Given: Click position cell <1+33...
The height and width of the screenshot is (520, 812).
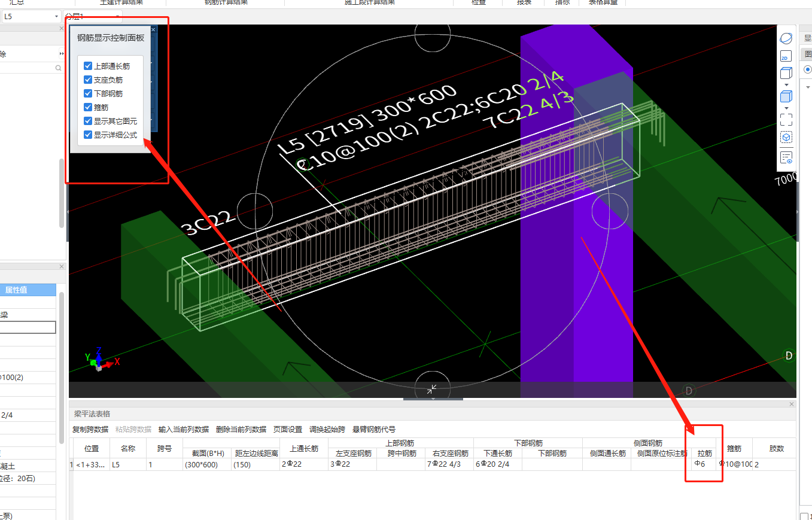Looking at the screenshot, I should click(x=92, y=464).
